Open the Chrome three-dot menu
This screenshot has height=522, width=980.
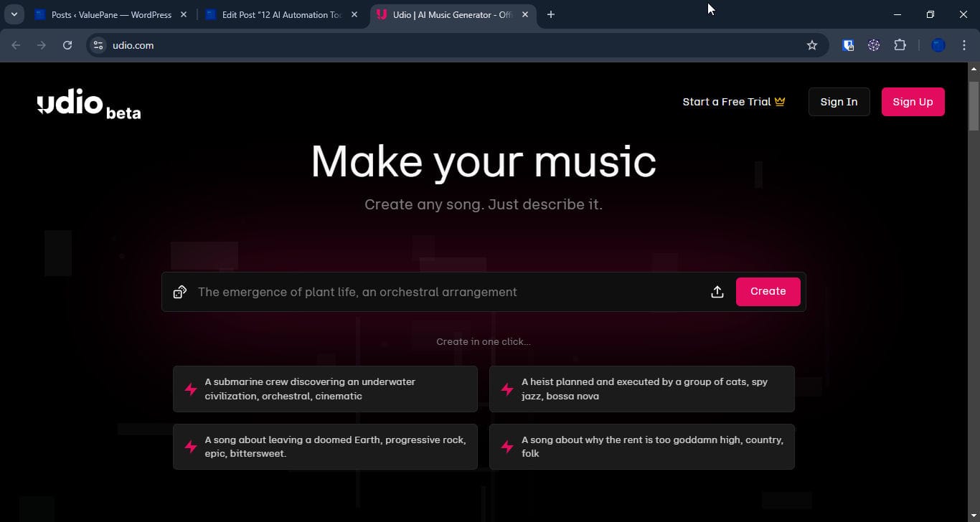tap(964, 45)
